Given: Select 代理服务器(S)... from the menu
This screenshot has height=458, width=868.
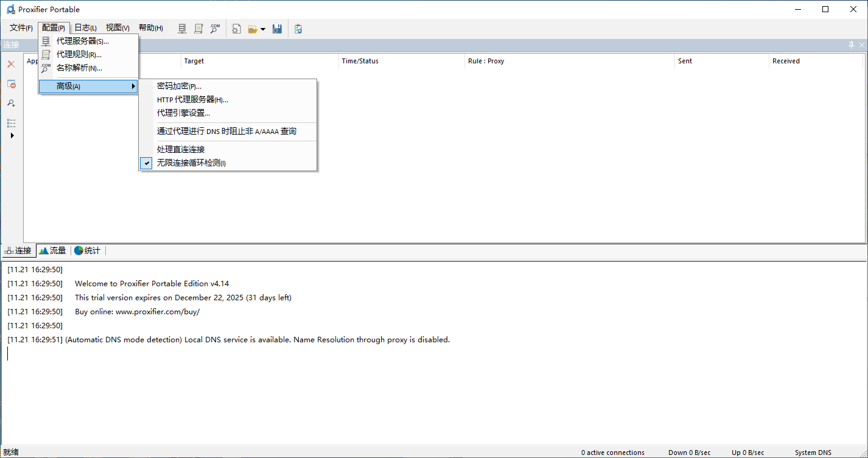Looking at the screenshot, I should click(82, 41).
